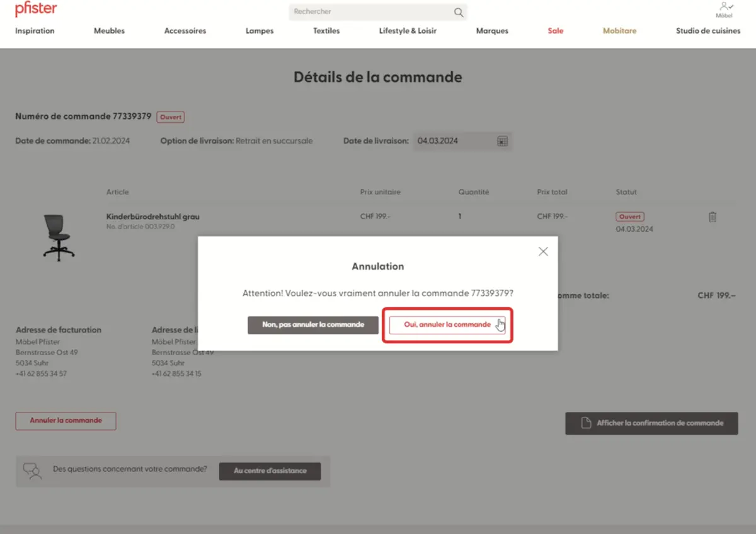Click the pfister logo
This screenshot has height=534, width=756.
[x=36, y=9]
